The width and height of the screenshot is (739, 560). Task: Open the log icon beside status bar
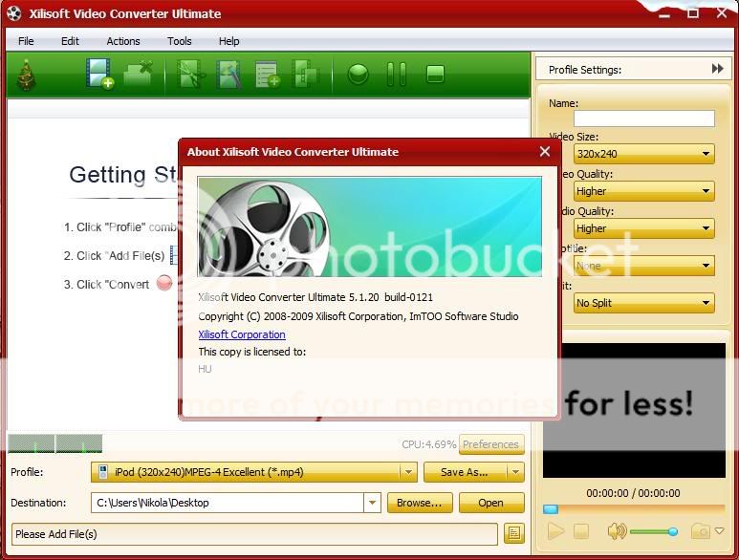pyautogui.click(x=514, y=533)
